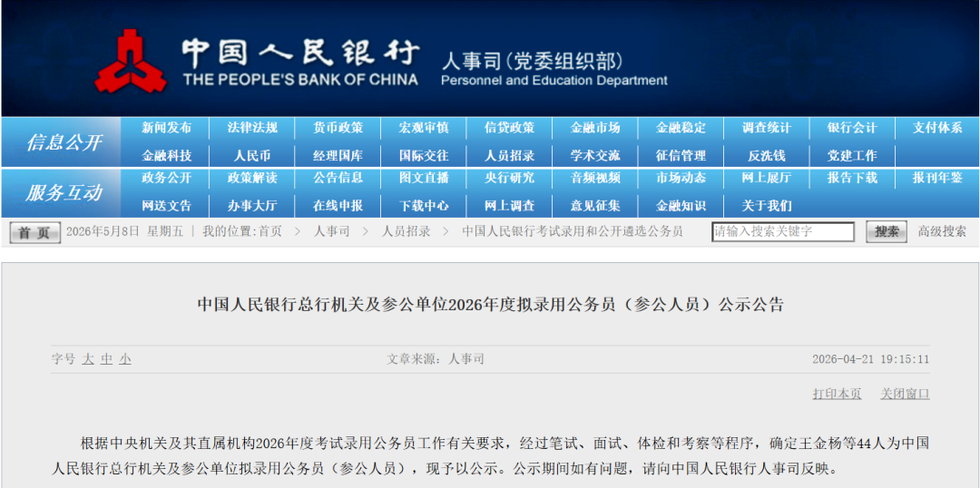Click the People's Bank of China red logo
The height and width of the screenshot is (488, 980).
[131, 62]
